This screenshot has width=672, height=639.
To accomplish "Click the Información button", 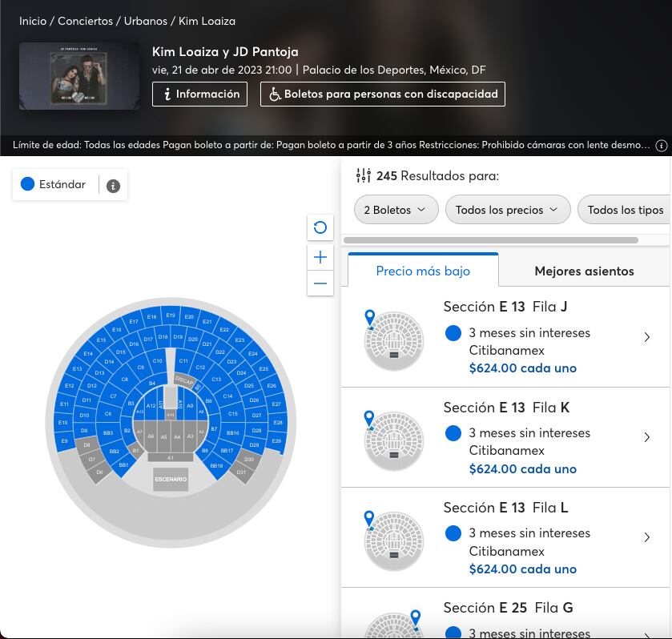I will click(199, 94).
